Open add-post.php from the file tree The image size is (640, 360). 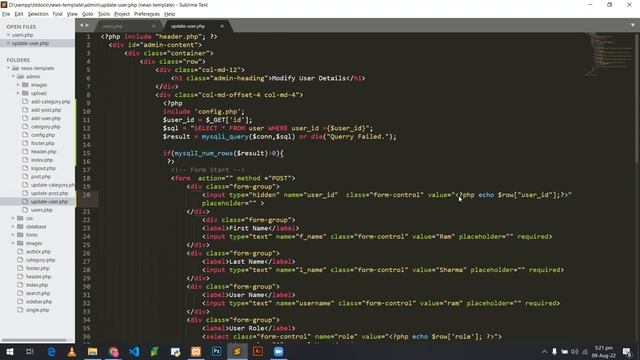click(x=46, y=110)
